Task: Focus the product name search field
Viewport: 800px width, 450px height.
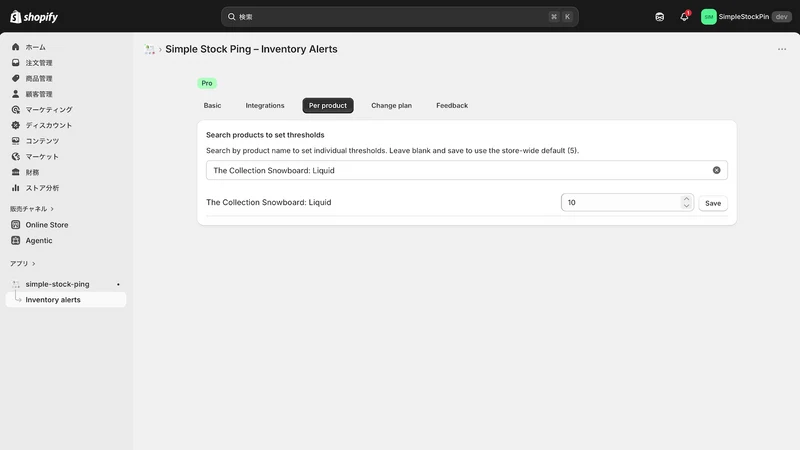Action: coord(466,170)
